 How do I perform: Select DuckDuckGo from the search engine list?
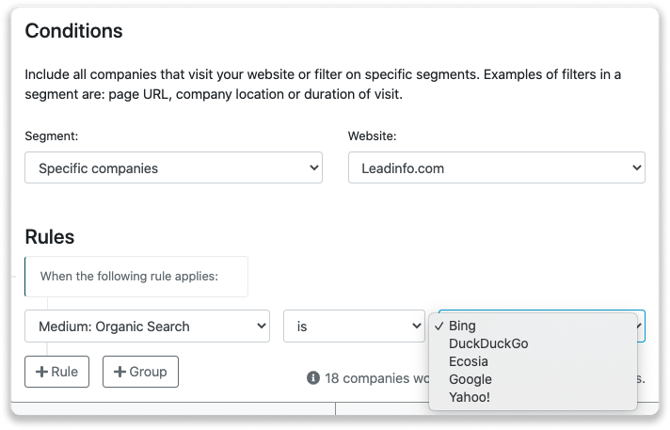pyautogui.click(x=488, y=344)
